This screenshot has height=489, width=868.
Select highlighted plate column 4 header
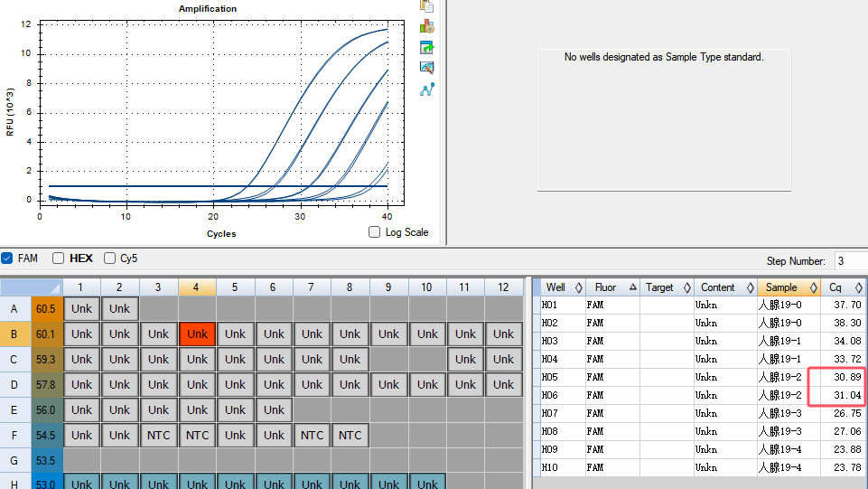coord(197,287)
